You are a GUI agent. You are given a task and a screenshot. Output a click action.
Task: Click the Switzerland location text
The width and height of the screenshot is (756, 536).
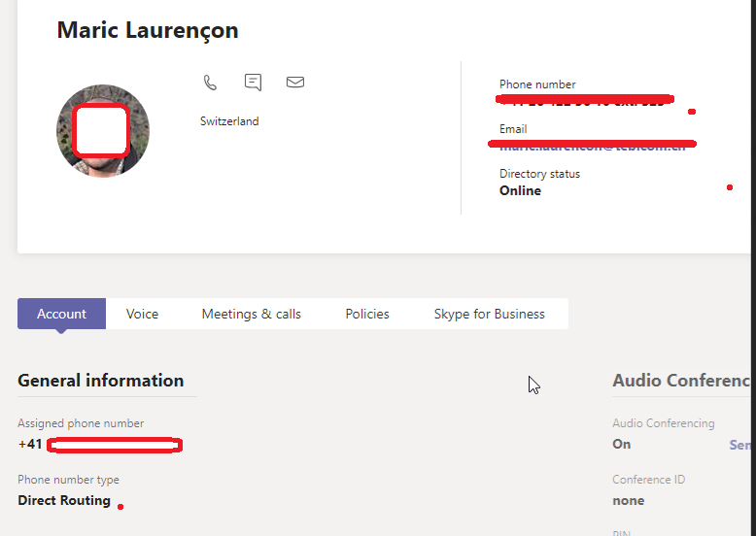click(x=229, y=121)
